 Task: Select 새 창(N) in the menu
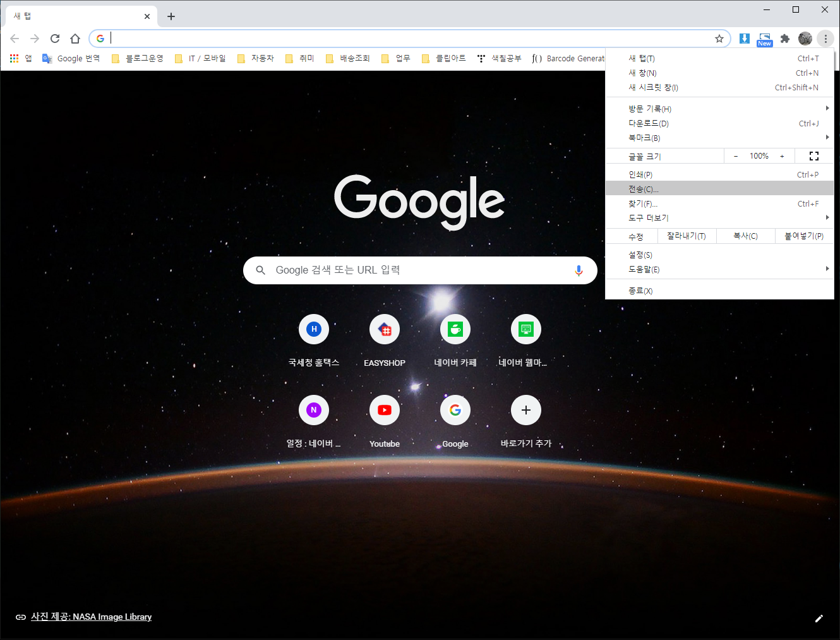[719, 73]
